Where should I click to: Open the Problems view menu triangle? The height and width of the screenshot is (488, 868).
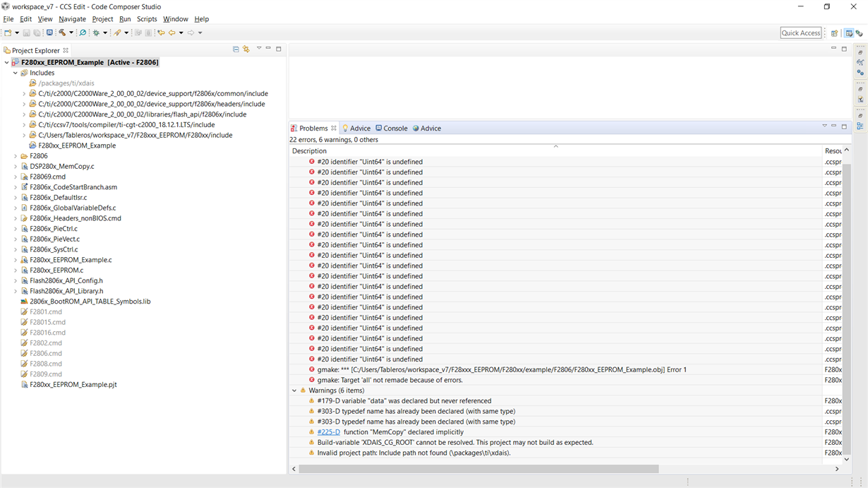(824, 126)
